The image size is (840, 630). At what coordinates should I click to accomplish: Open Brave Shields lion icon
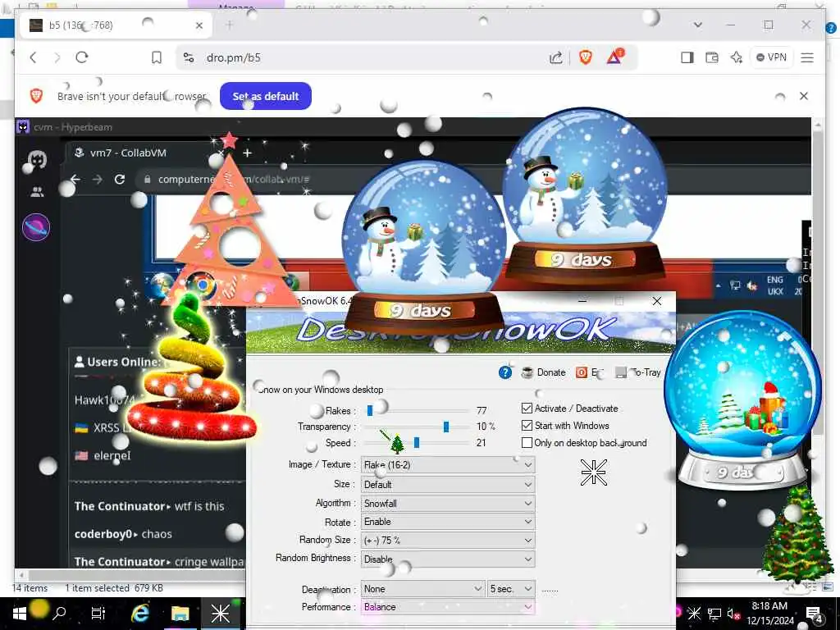click(x=586, y=57)
